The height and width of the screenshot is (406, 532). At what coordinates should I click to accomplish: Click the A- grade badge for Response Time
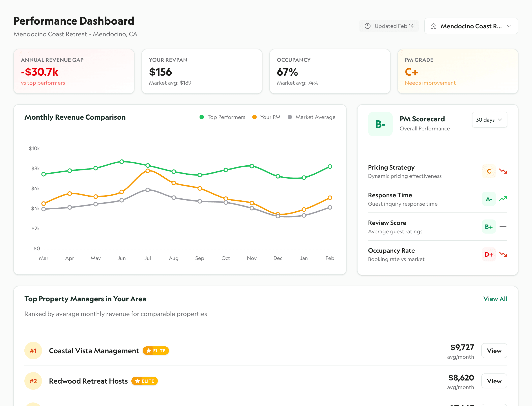pos(489,199)
